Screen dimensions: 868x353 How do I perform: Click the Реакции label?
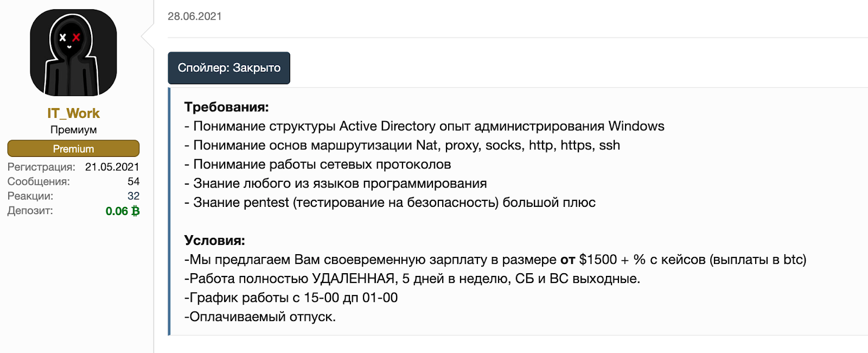pyautogui.click(x=30, y=196)
